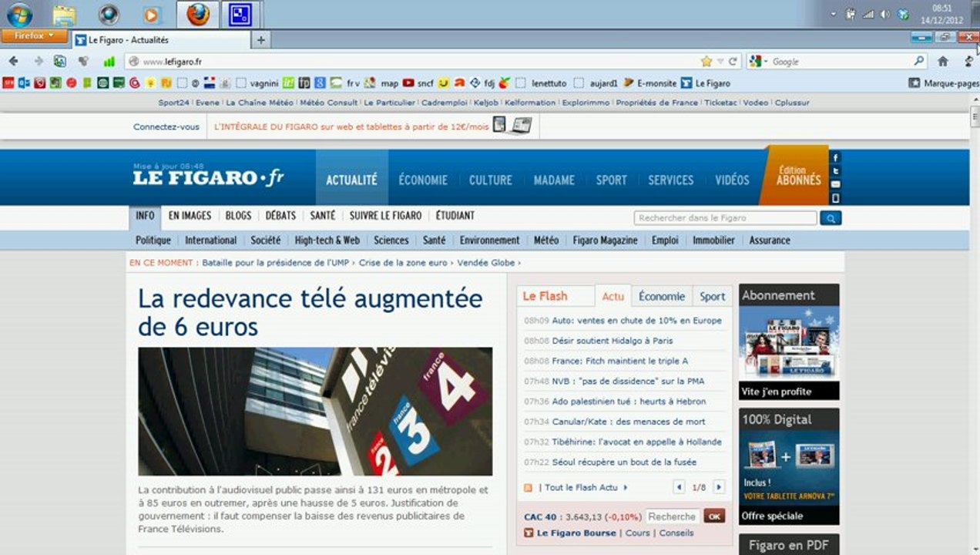Open the URL history dropdown arrow
The image size is (980, 555).
[x=721, y=61]
